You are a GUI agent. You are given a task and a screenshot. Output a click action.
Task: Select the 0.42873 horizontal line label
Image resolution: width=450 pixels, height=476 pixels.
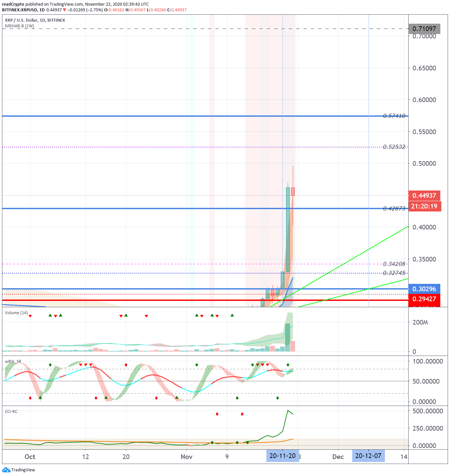(394, 208)
